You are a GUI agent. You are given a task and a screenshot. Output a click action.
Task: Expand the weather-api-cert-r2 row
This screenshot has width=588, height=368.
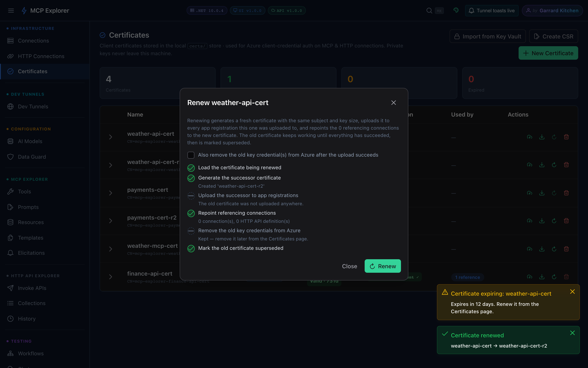click(x=110, y=165)
